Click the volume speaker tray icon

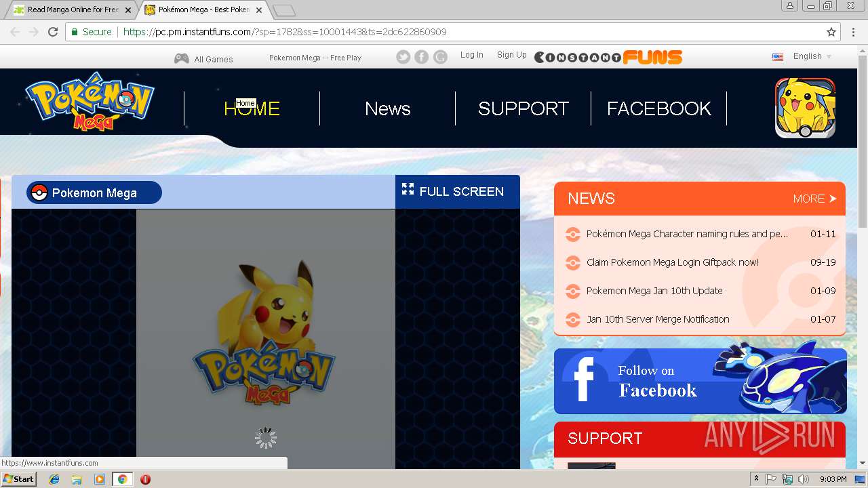(x=804, y=479)
